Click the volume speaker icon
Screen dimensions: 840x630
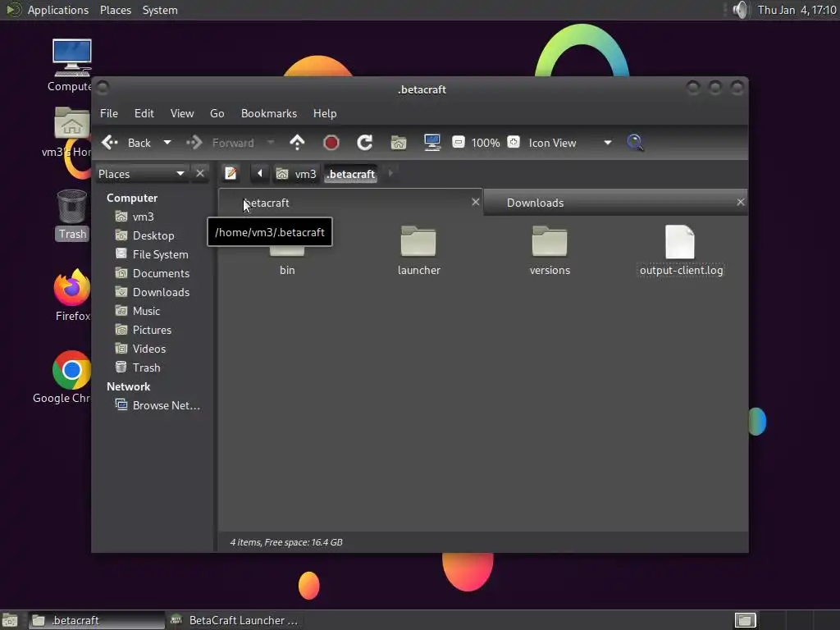tap(741, 10)
